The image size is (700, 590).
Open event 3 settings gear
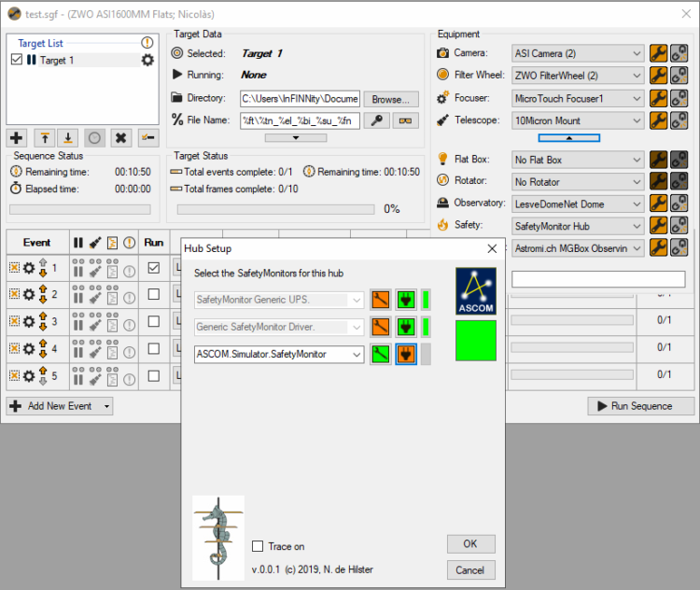29,321
